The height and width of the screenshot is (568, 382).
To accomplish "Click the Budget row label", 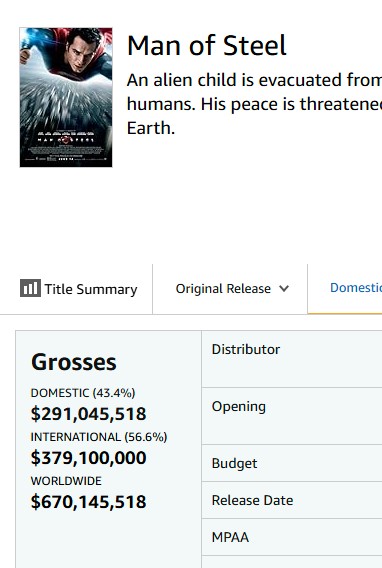I will tap(234, 463).
